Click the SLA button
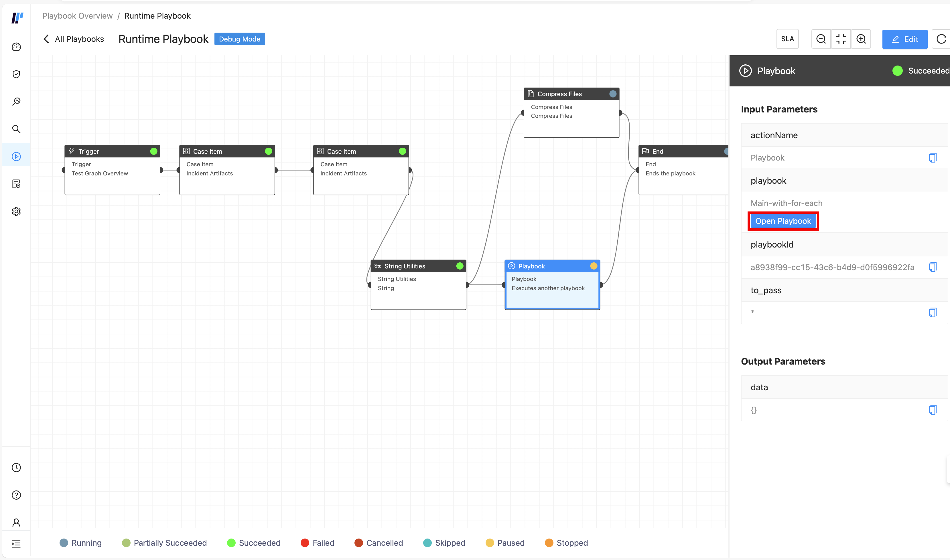This screenshot has width=950, height=560. coord(787,39)
